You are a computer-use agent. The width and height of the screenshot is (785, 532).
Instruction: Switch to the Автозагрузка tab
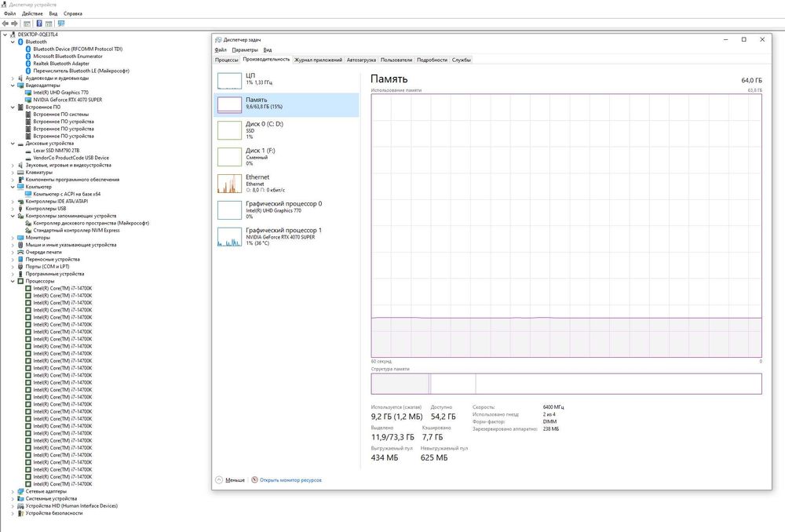[361, 60]
